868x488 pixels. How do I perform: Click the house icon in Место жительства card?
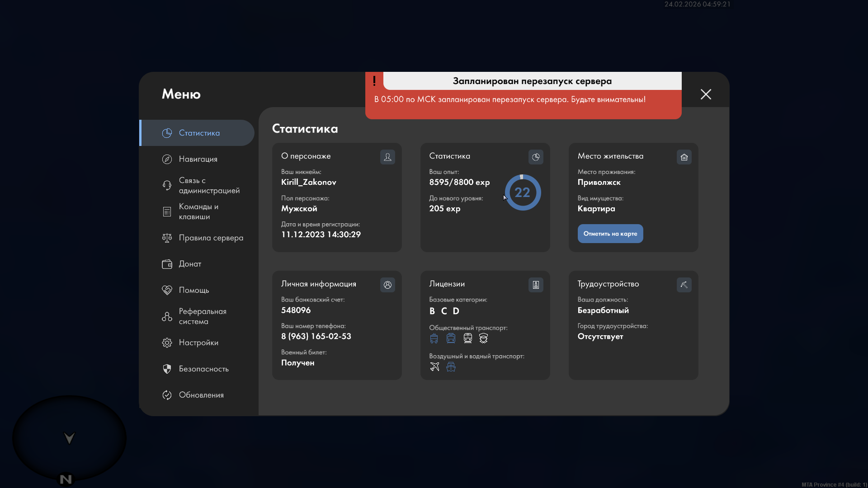pos(684,157)
